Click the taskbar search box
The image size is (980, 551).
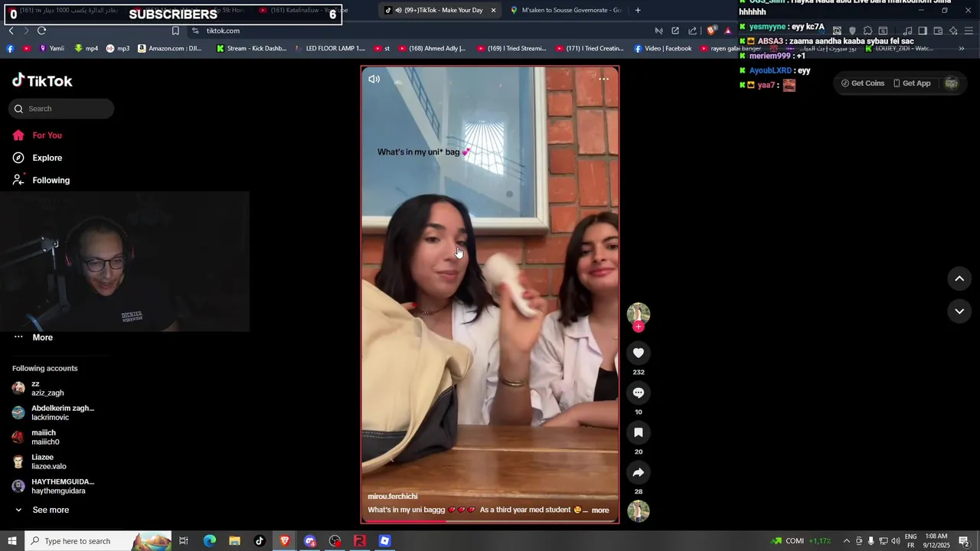(x=98, y=541)
